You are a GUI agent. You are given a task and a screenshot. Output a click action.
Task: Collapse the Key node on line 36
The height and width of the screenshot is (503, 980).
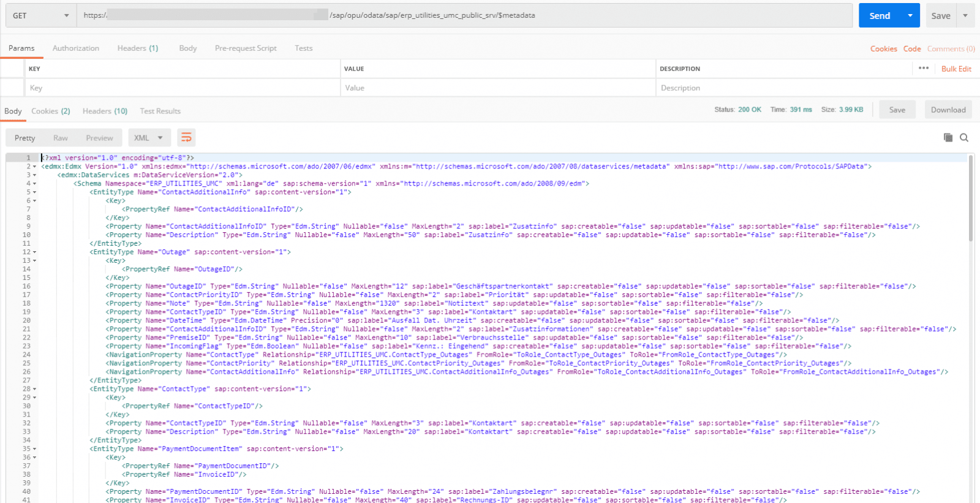(x=34, y=458)
